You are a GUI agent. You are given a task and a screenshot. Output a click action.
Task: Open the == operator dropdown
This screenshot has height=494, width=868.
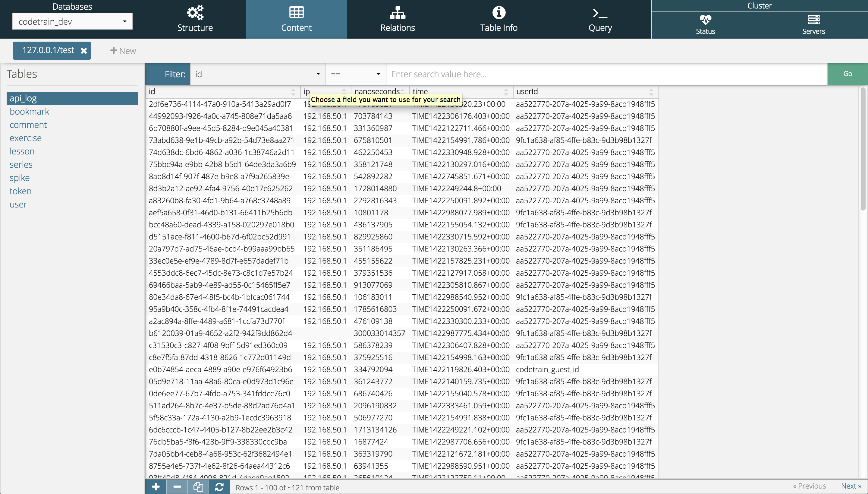click(x=355, y=74)
